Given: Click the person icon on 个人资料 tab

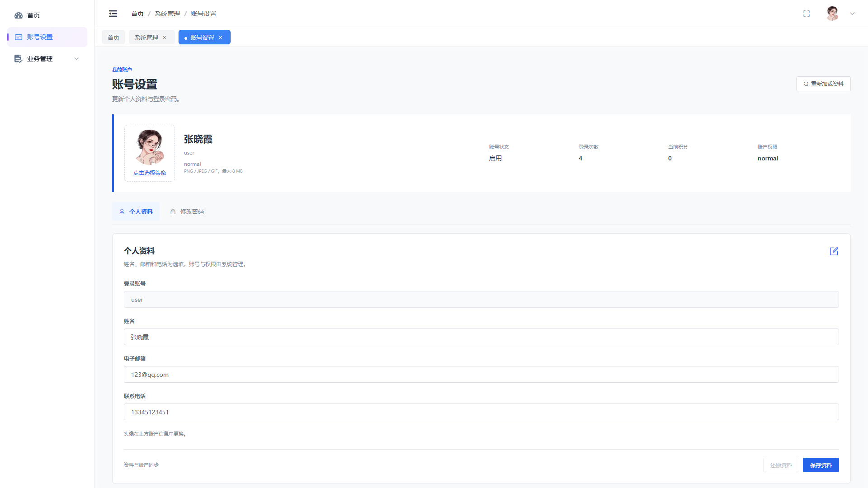Looking at the screenshot, I should (122, 211).
